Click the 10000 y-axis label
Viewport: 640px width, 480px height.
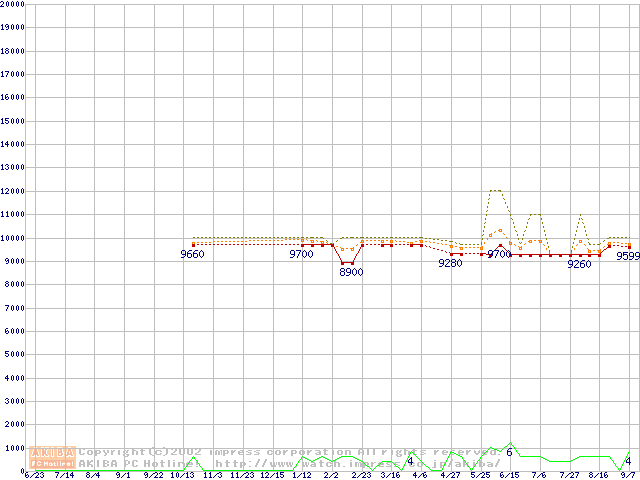pyautogui.click(x=13, y=238)
